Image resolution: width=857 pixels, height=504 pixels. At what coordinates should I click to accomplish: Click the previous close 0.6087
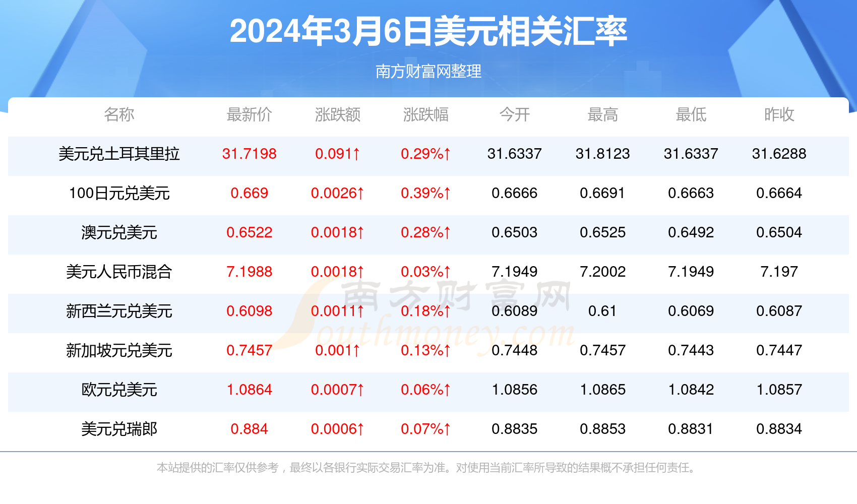[779, 311]
